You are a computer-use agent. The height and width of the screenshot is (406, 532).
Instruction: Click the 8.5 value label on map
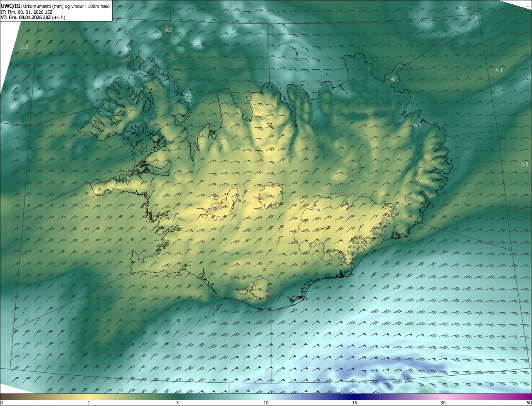127,49
